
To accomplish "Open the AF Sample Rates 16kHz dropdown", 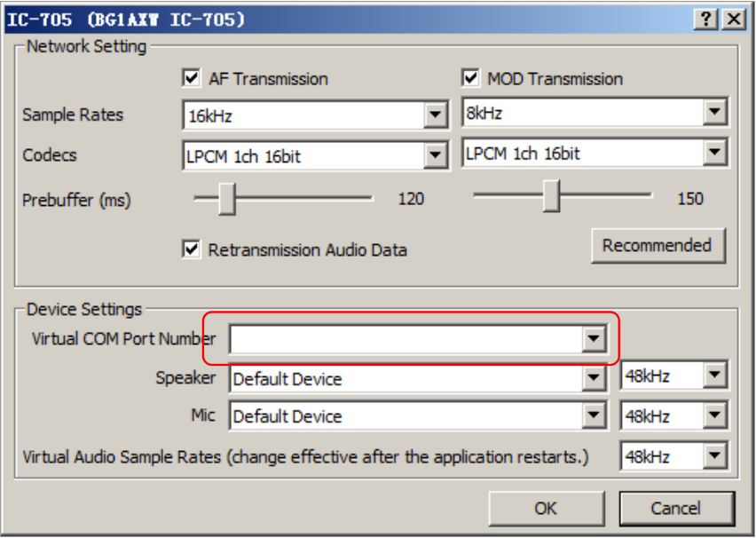I will pos(316,115).
